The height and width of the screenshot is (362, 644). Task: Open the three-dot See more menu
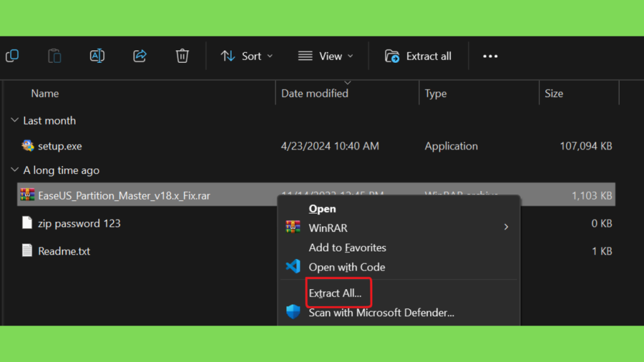point(491,56)
